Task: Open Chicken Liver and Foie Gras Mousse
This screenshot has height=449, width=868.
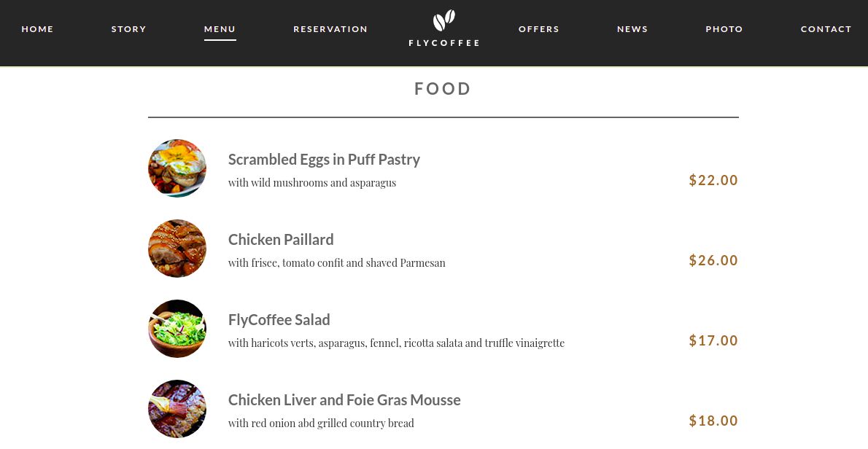Action: tap(344, 400)
